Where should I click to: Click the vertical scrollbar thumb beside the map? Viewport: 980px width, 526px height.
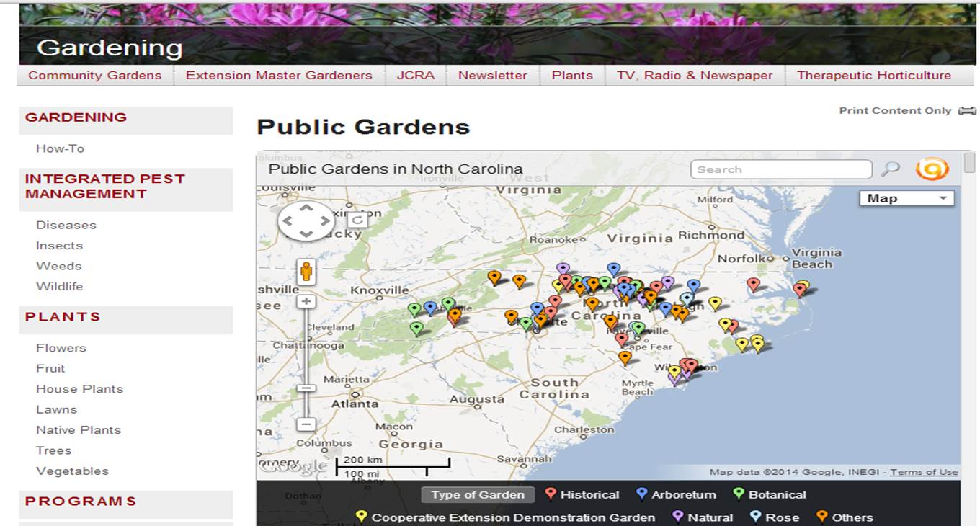(x=970, y=162)
